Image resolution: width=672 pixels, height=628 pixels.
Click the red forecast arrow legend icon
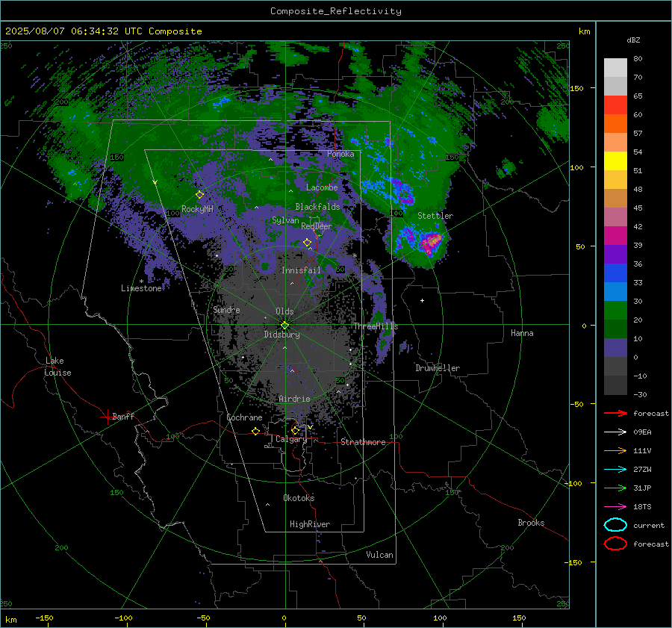click(x=615, y=413)
